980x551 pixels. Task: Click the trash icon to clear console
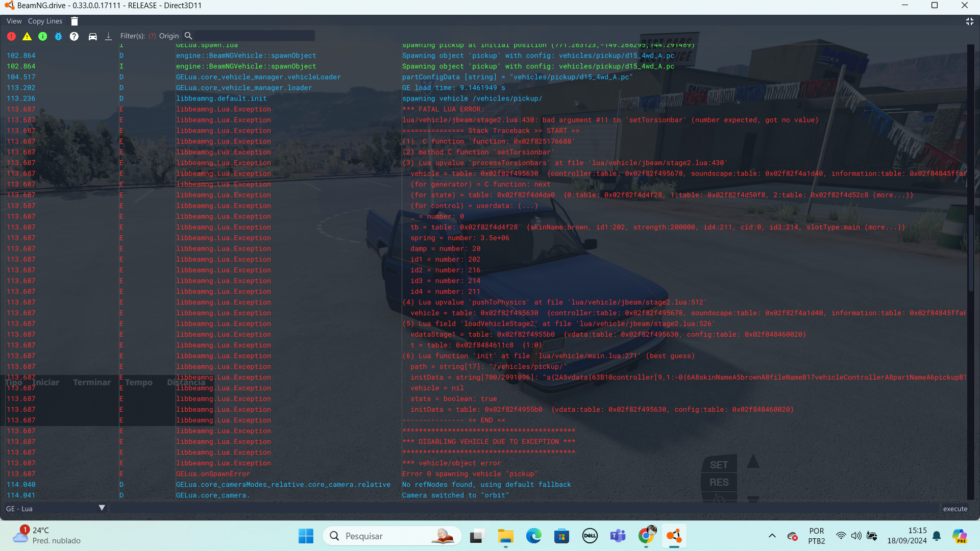click(x=75, y=21)
